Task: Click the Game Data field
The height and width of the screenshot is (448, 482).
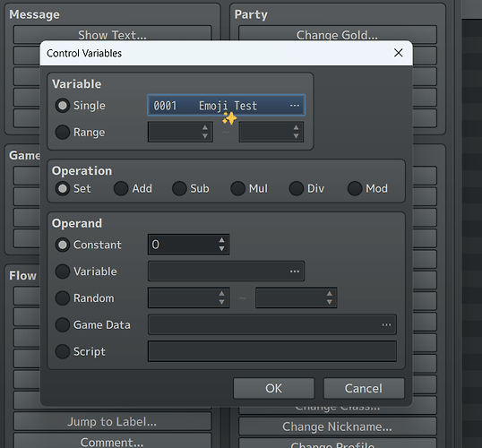Action: coord(272,324)
